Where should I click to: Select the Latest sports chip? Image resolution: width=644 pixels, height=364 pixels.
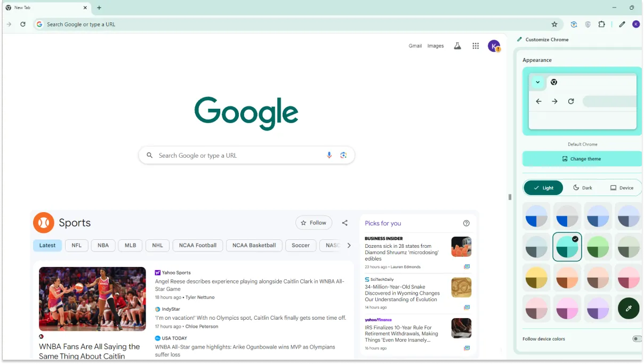point(47,245)
